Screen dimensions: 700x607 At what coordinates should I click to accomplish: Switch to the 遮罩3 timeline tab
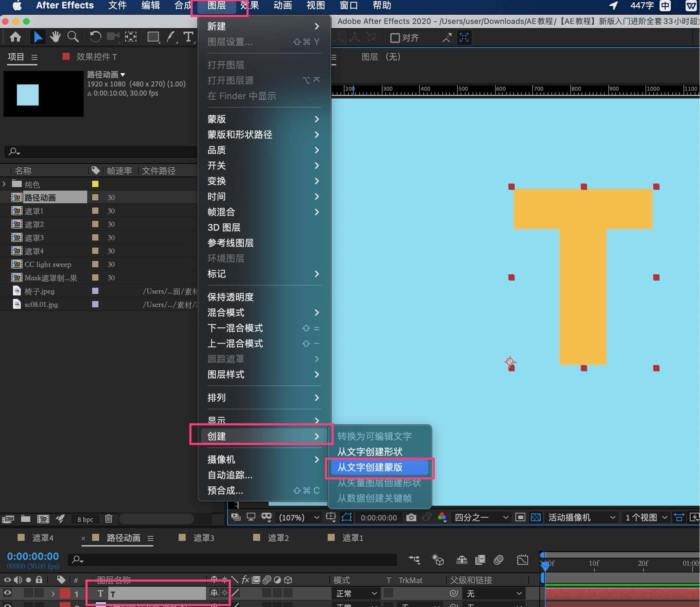(x=203, y=538)
